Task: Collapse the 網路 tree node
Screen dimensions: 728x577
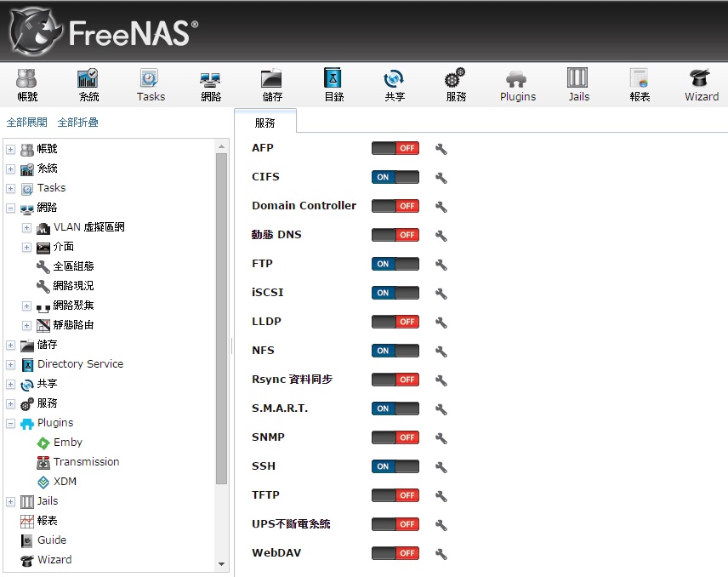Action: [x=11, y=209]
